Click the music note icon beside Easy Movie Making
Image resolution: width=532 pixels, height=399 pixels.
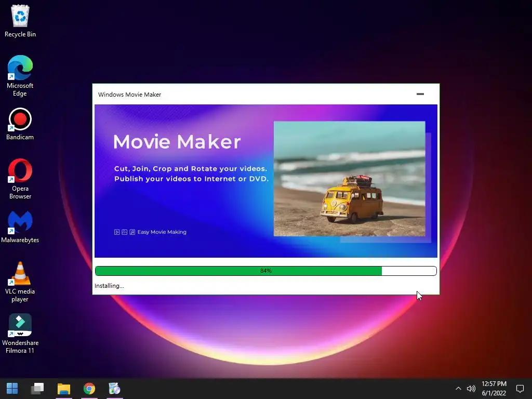pyautogui.click(x=132, y=232)
